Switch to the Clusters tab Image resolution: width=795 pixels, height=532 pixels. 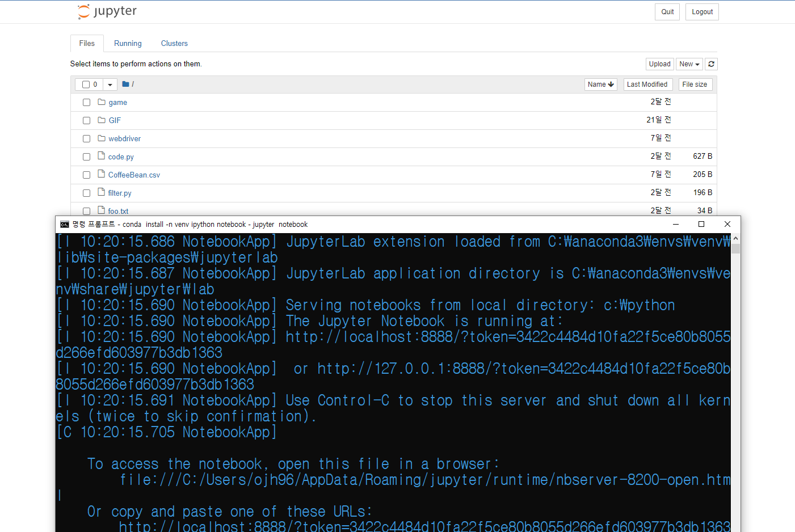[174, 43]
